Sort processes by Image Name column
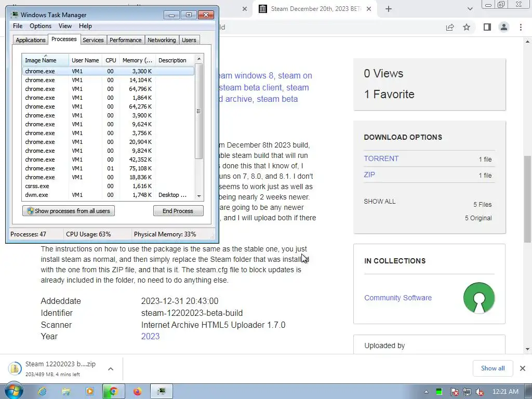 [46, 60]
